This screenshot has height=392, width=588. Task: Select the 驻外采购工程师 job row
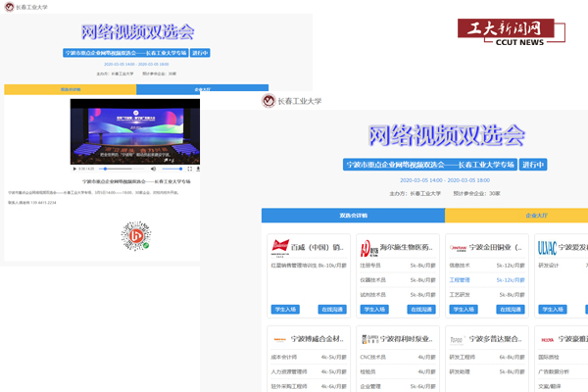point(309,386)
